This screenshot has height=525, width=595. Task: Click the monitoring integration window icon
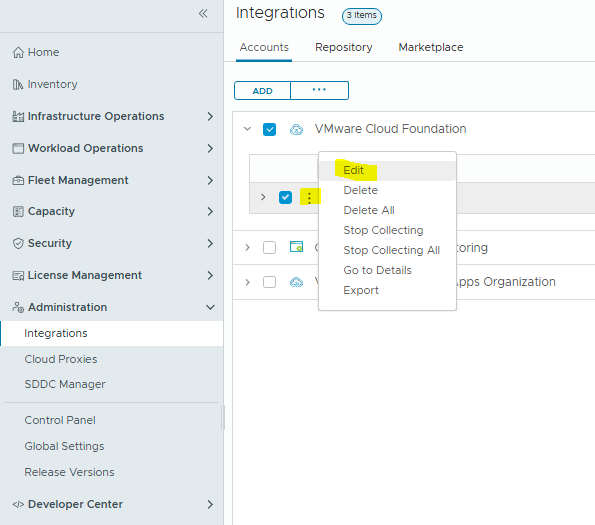click(x=296, y=247)
